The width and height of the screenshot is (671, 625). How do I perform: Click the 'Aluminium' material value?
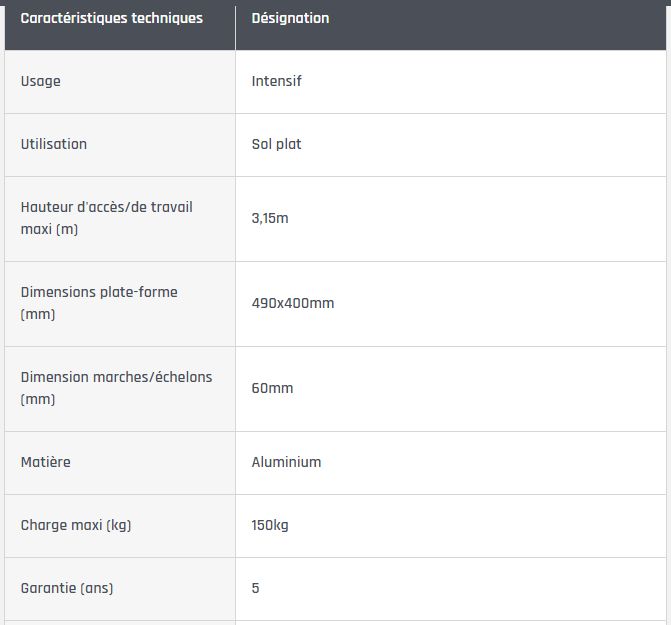click(x=286, y=462)
